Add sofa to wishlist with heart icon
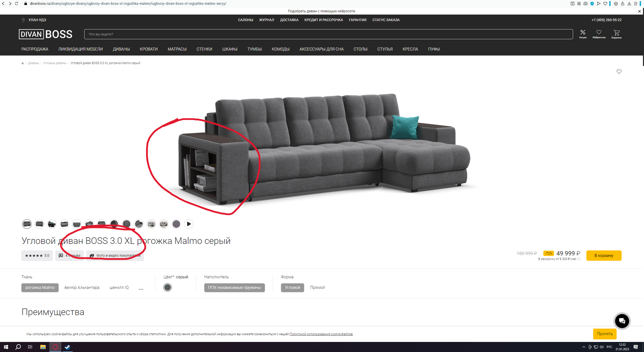644x352 pixels. pos(619,72)
